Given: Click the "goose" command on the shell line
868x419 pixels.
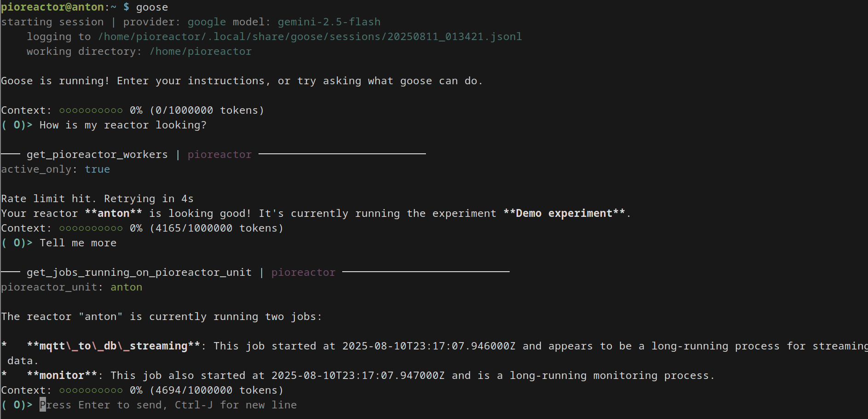Looking at the screenshot, I should (x=152, y=7).
